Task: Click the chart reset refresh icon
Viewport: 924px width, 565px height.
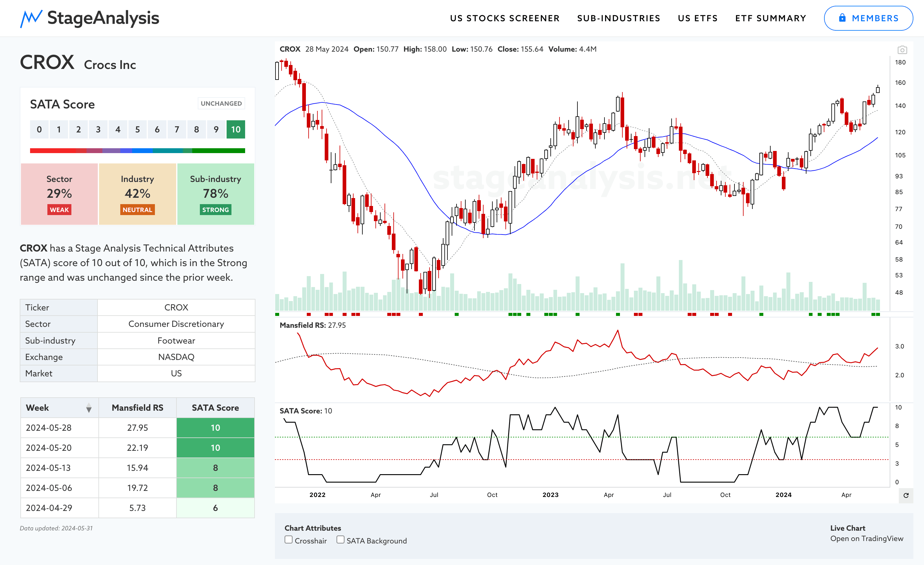Action: [x=906, y=495]
